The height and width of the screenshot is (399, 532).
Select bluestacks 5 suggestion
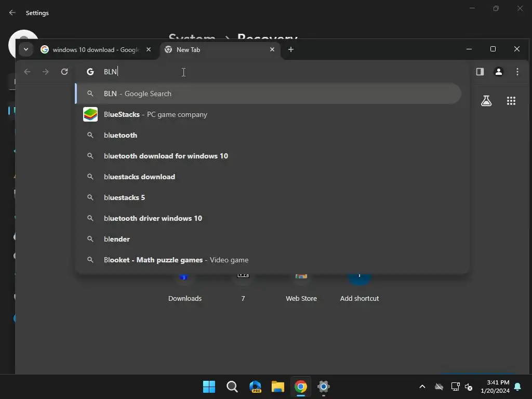pos(268,197)
